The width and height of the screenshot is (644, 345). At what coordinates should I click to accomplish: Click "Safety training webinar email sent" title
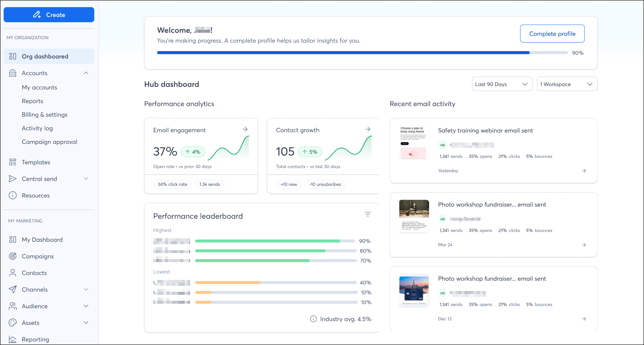[x=485, y=131]
